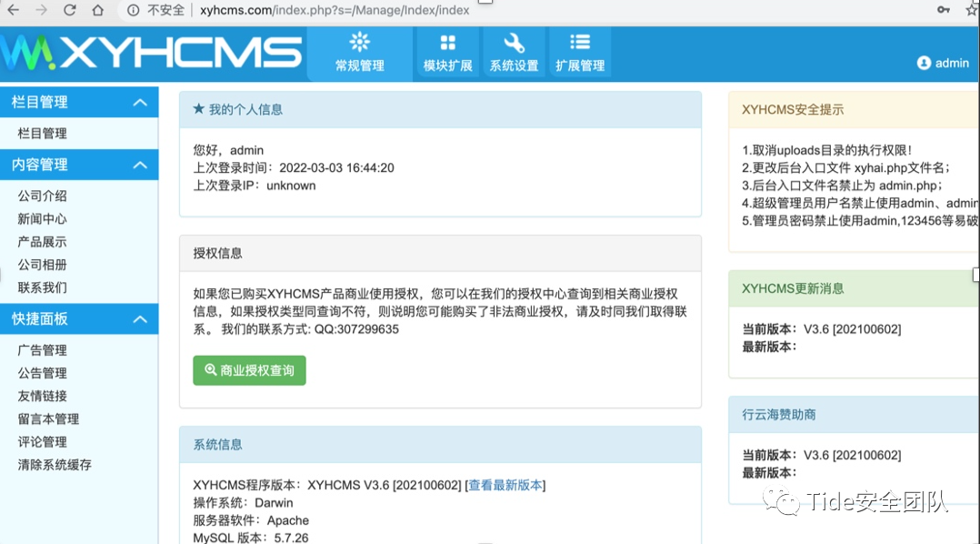
Task: Click the XYHCMS更新消息 panel header
Action: (854, 288)
